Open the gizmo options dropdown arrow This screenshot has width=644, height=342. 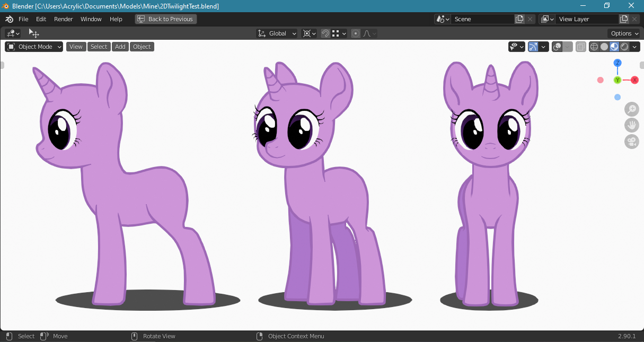(x=544, y=47)
